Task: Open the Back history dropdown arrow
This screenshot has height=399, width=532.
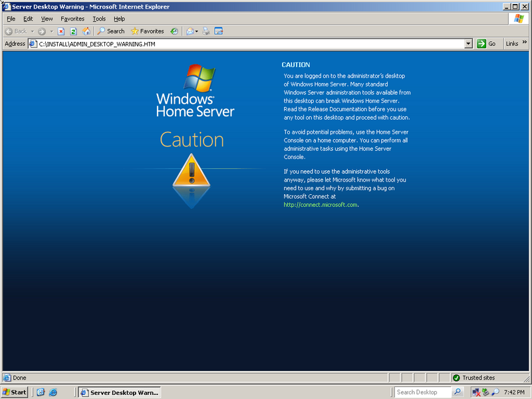Action: click(x=33, y=31)
